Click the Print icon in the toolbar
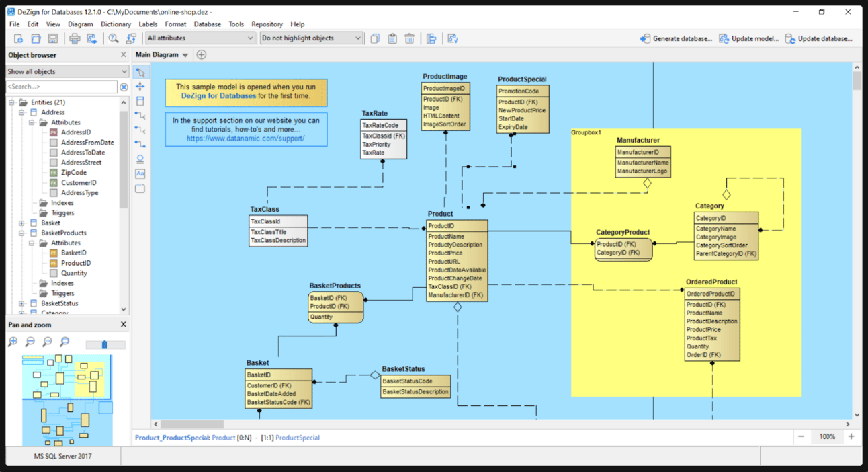Image resolution: width=868 pixels, height=472 pixels. [75, 39]
